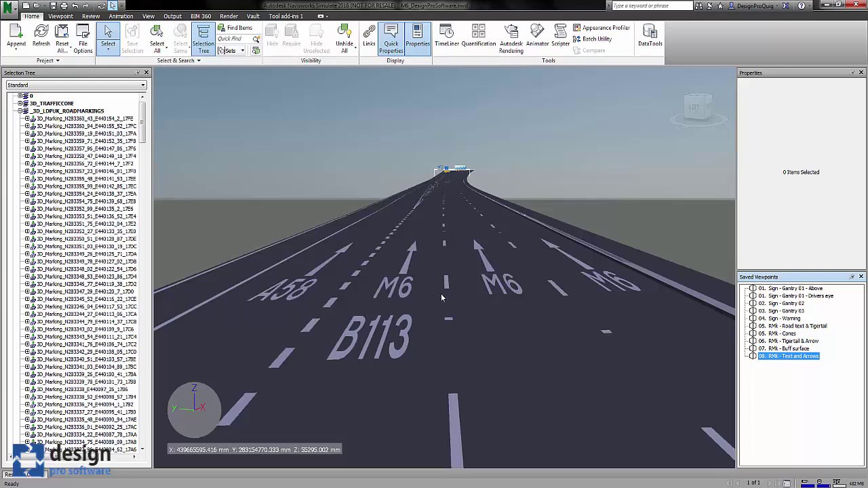Select viewpoint '01. Sign - Gantry 01 - Above'

pos(790,289)
